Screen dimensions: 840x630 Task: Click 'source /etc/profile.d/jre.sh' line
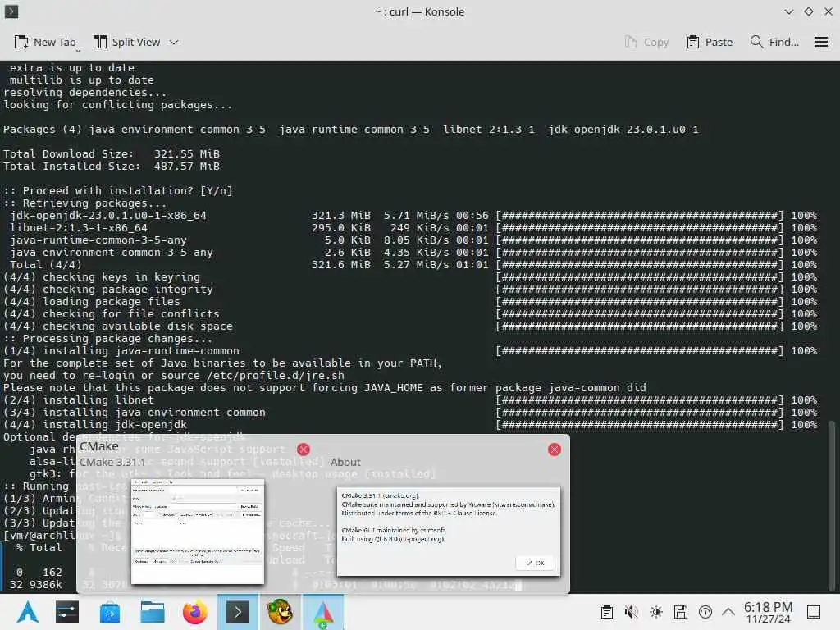click(x=174, y=376)
